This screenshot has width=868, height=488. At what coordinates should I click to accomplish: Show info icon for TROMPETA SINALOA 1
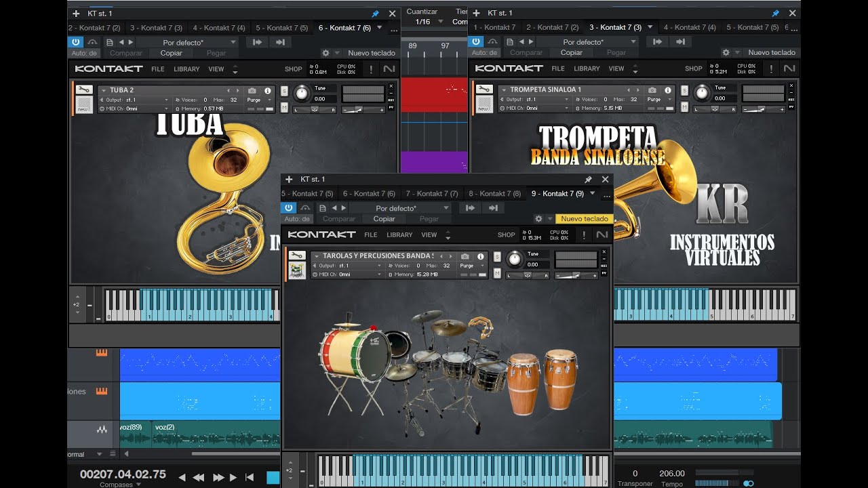[x=667, y=90]
